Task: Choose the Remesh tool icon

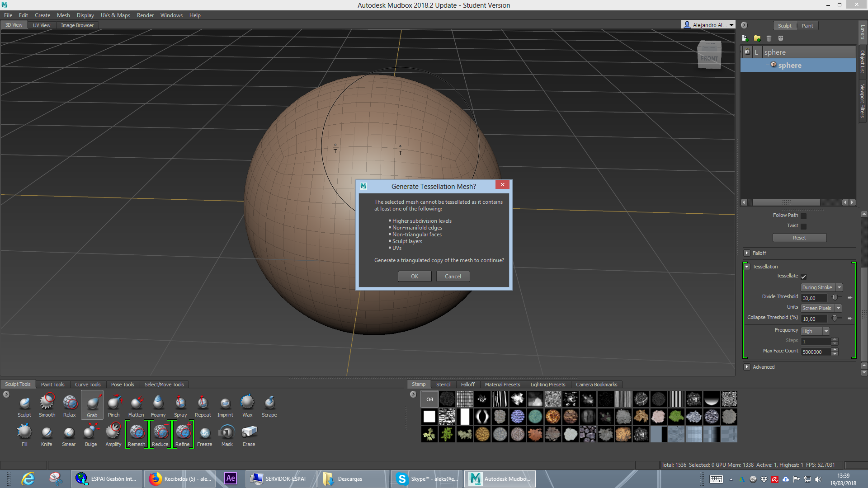Action: (x=137, y=432)
